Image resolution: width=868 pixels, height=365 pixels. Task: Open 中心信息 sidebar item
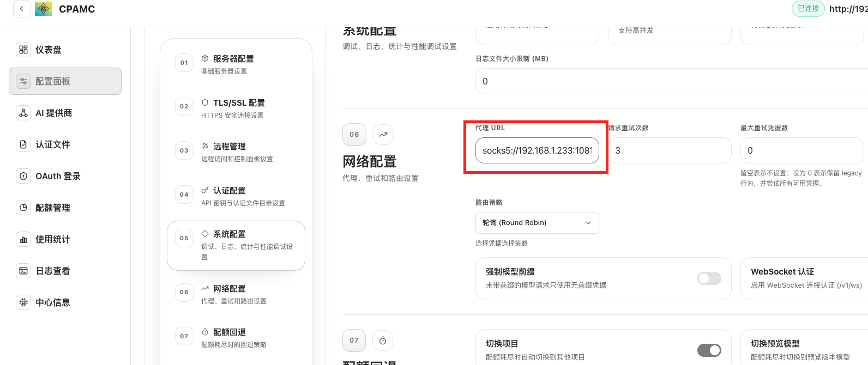[x=65, y=302]
